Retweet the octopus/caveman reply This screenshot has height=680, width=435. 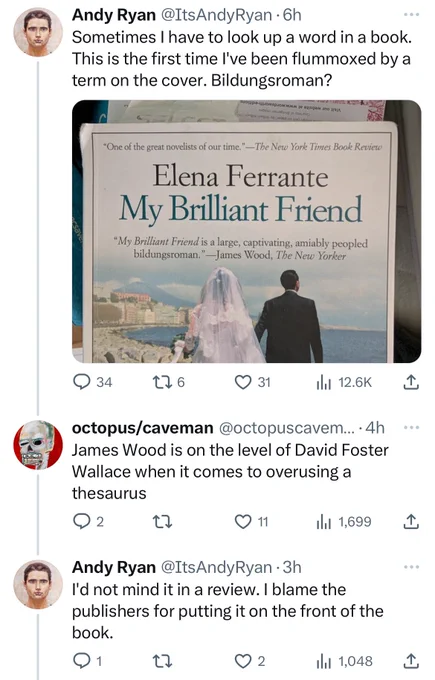pyautogui.click(x=164, y=521)
